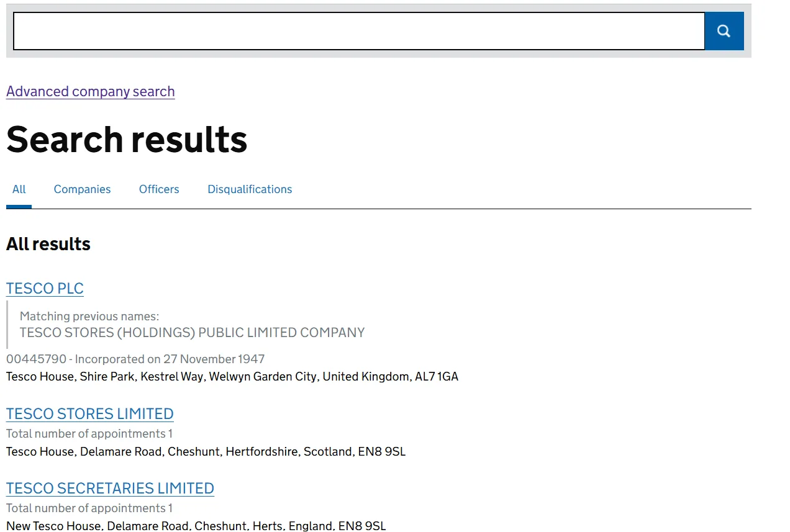Click company number 00445790 incorporation line

(135, 359)
